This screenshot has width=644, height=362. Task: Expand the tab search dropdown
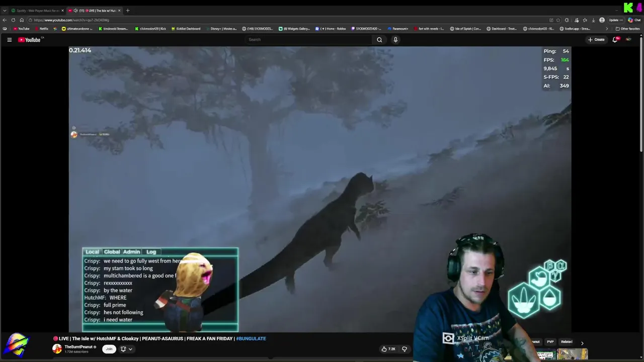(5, 11)
